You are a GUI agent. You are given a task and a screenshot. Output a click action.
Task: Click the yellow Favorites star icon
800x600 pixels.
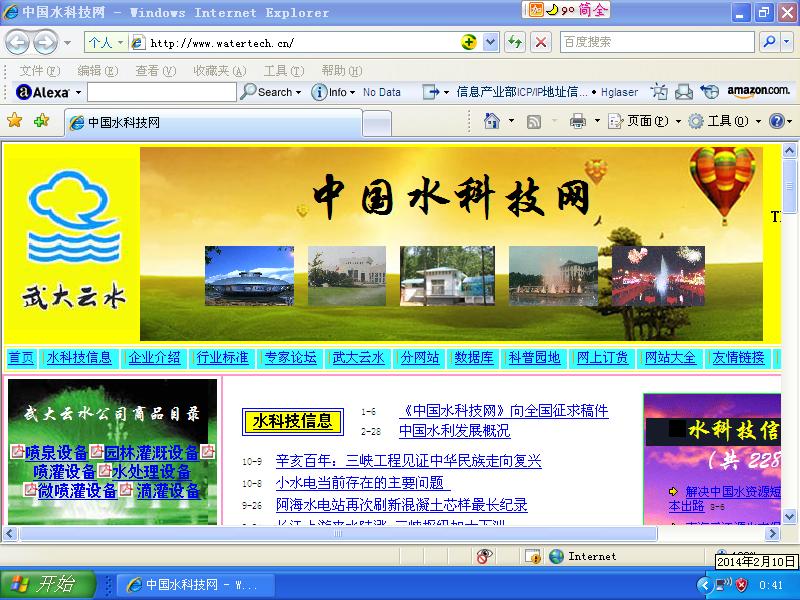[14, 121]
